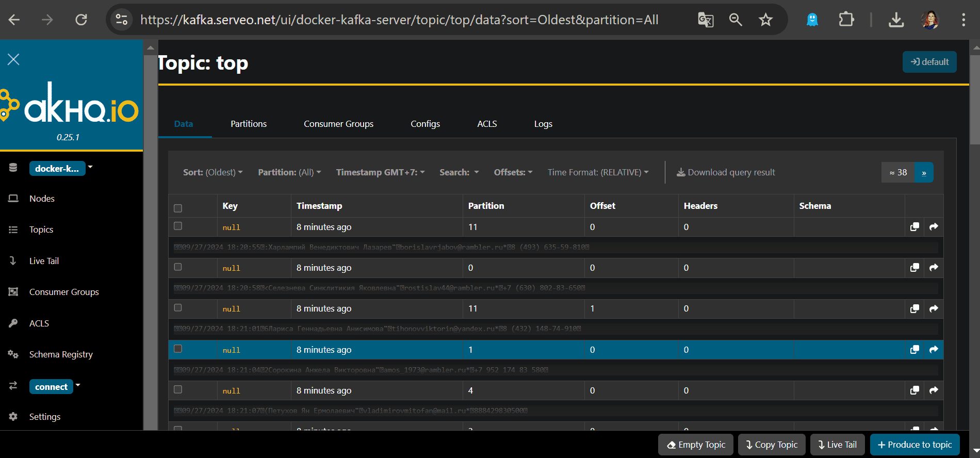Open the Configs tab

coord(425,124)
